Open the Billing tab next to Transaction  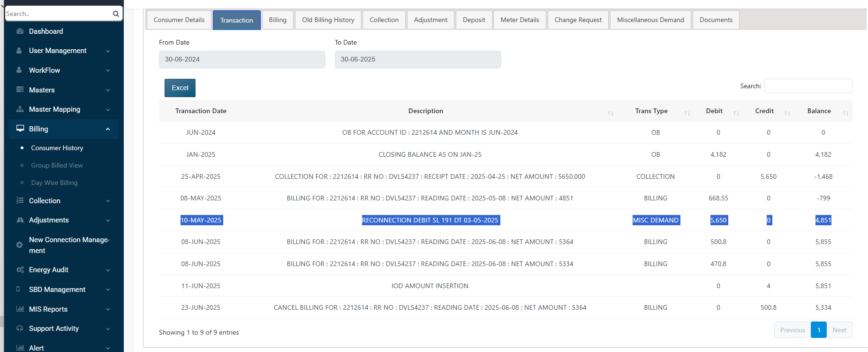point(278,20)
